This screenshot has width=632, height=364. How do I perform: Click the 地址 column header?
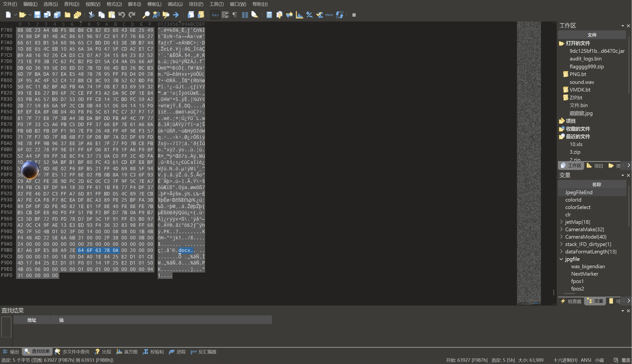click(x=32, y=320)
